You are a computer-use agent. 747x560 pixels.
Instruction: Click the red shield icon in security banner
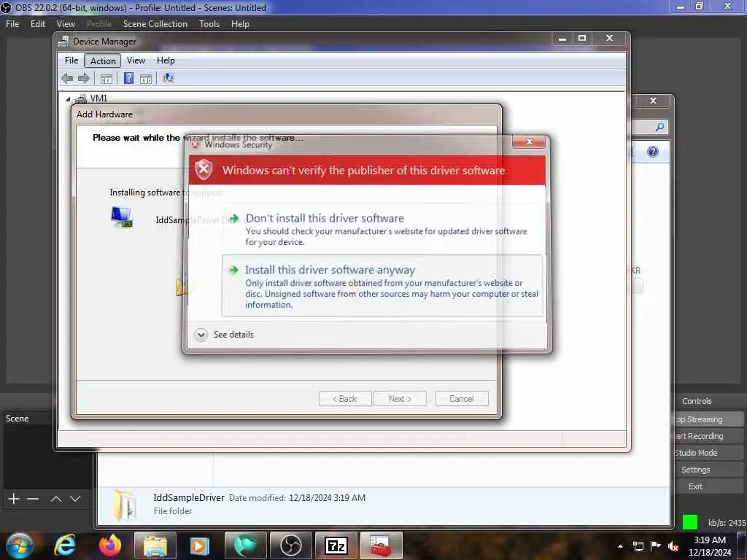(204, 169)
